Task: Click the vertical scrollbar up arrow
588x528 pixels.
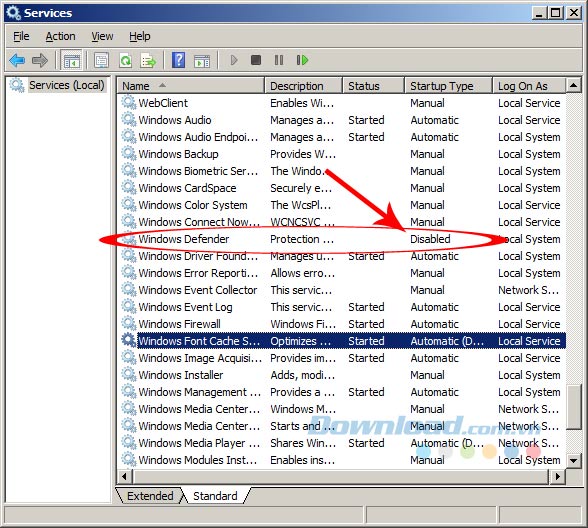Action: pyautogui.click(x=573, y=86)
